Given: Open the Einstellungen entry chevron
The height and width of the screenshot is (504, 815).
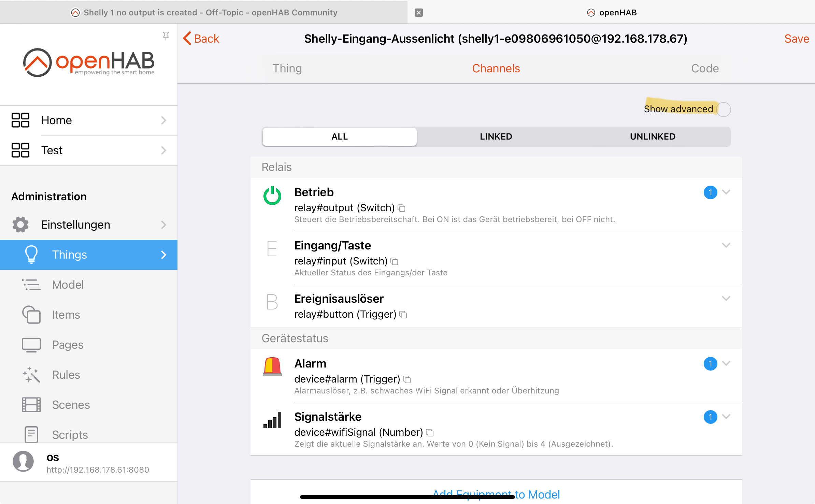Looking at the screenshot, I should pyautogui.click(x=164, y=225).
